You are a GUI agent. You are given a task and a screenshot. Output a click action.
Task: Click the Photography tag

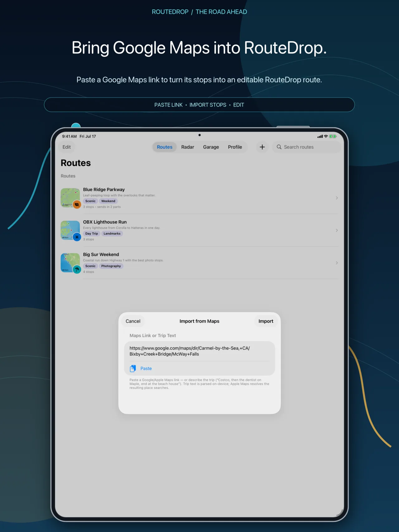coord(111,266)
